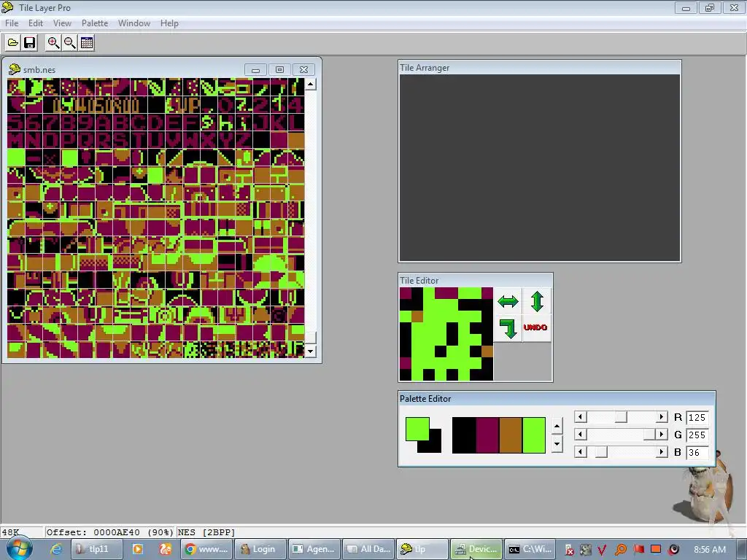Step palette down with the down arrow
Viewport: 747px width, 560px height.
557,444
